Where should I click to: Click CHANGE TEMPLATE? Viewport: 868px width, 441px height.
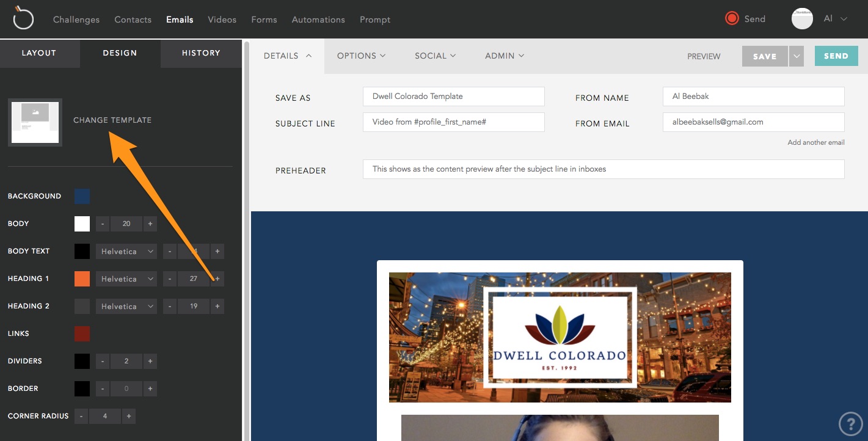point(112,120)
